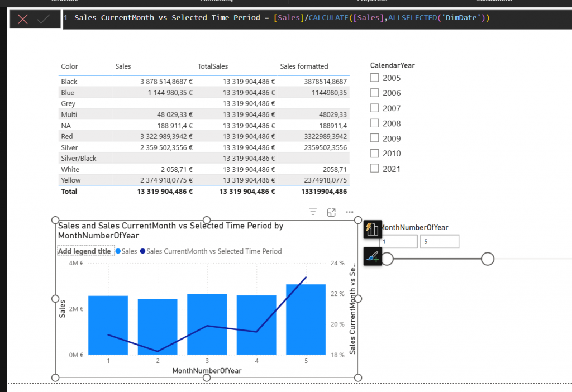Click the start month input showing 1
572x392 pixels.
[399, 242]
